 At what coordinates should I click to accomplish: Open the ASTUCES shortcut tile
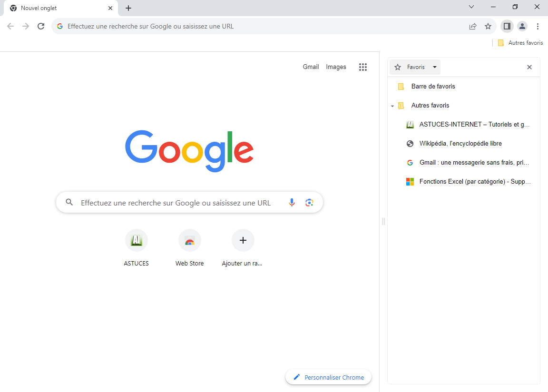[x=137, y=248]
